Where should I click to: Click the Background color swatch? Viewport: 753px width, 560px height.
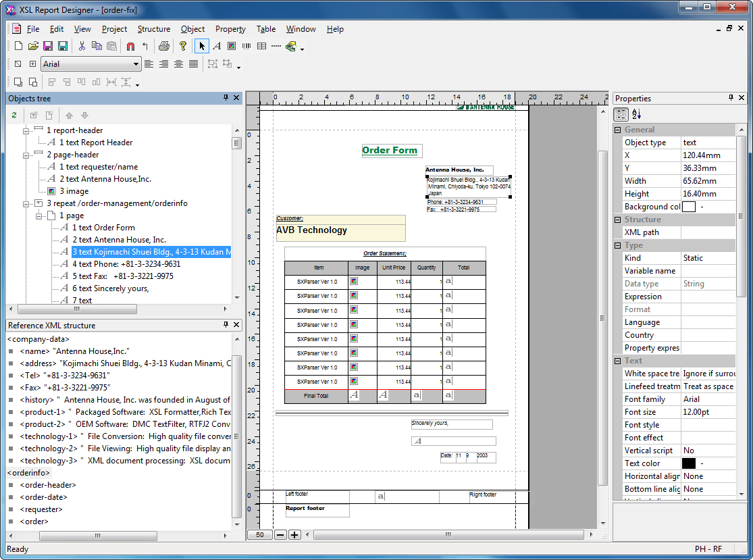[689, 207]
